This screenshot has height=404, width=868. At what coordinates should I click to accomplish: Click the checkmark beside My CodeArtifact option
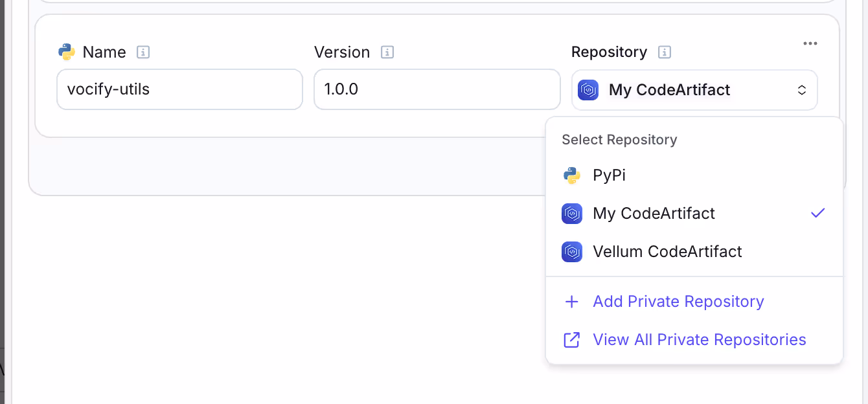[818, 213]
